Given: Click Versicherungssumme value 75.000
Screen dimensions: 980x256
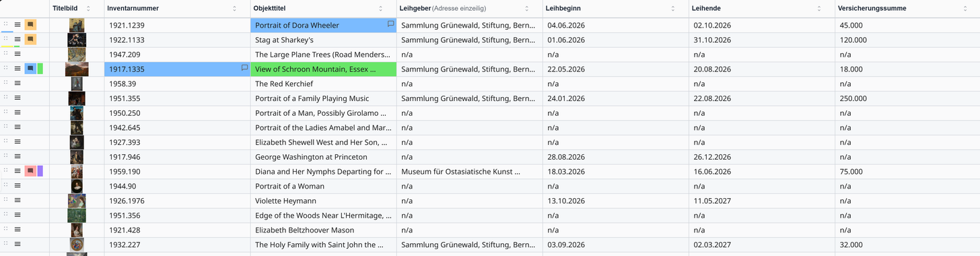Looking at the screenshot, I should click(x=851, y=171).
